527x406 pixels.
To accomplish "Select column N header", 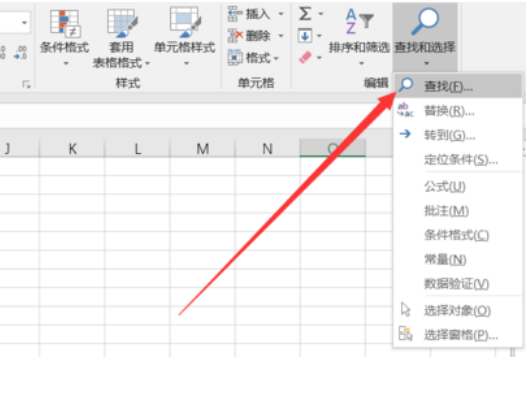I will pyautogui.click(x=268, y=148).
